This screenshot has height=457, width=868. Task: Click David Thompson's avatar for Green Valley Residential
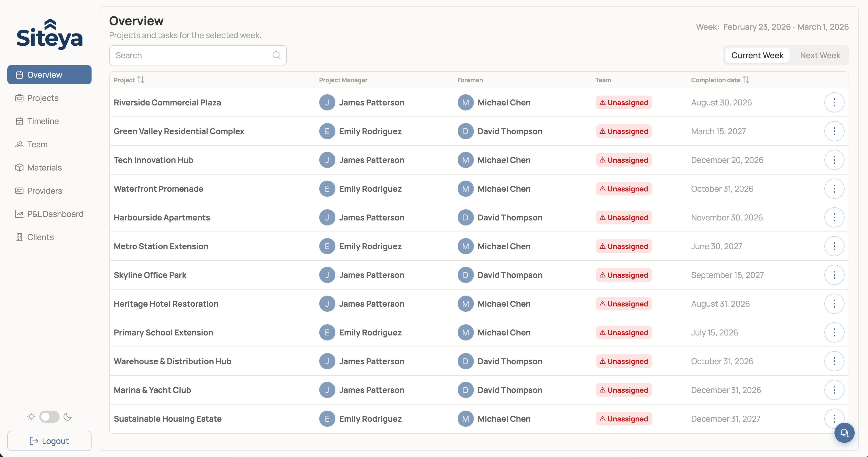465,131
